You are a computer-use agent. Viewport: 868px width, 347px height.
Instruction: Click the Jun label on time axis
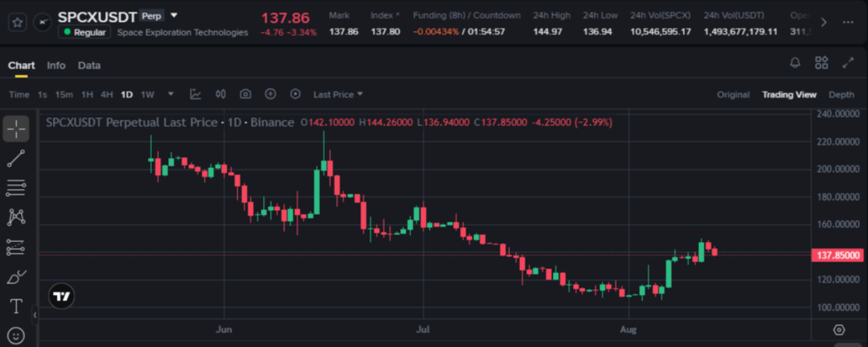[x=224, y=329]
